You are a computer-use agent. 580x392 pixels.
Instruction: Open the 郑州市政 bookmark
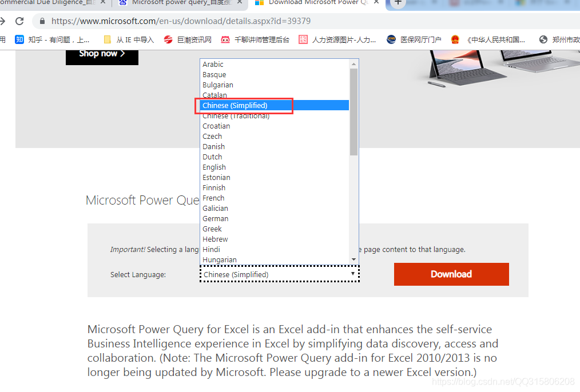559,39
